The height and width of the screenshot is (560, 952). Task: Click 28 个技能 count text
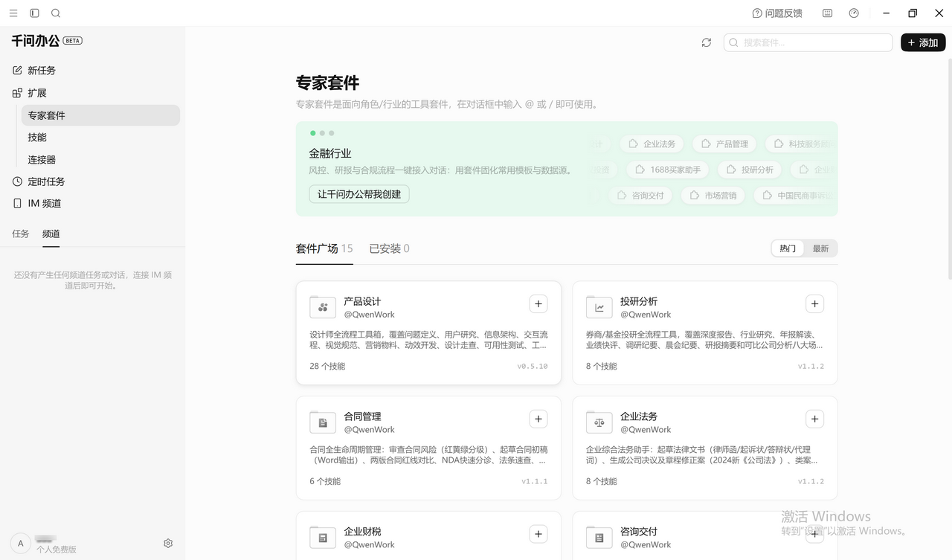tap(327, 366)
